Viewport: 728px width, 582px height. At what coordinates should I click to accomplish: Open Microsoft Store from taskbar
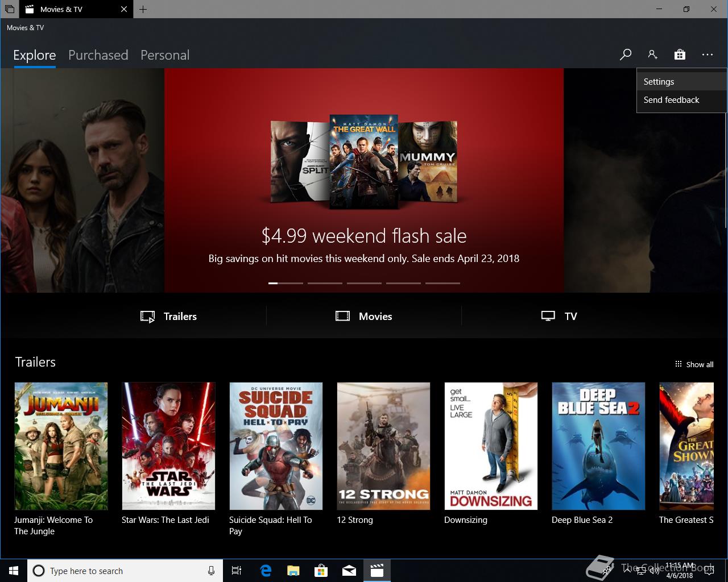(x=321, y=571)
